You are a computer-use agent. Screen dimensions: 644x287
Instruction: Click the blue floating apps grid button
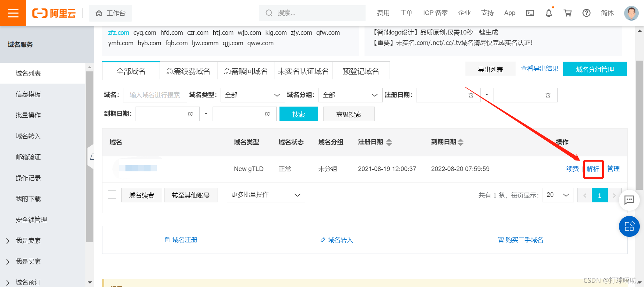(629, 226)
